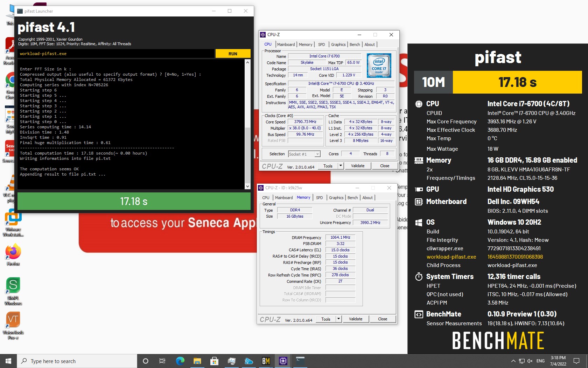Click the pifast Launcher title bar icon

20,11
